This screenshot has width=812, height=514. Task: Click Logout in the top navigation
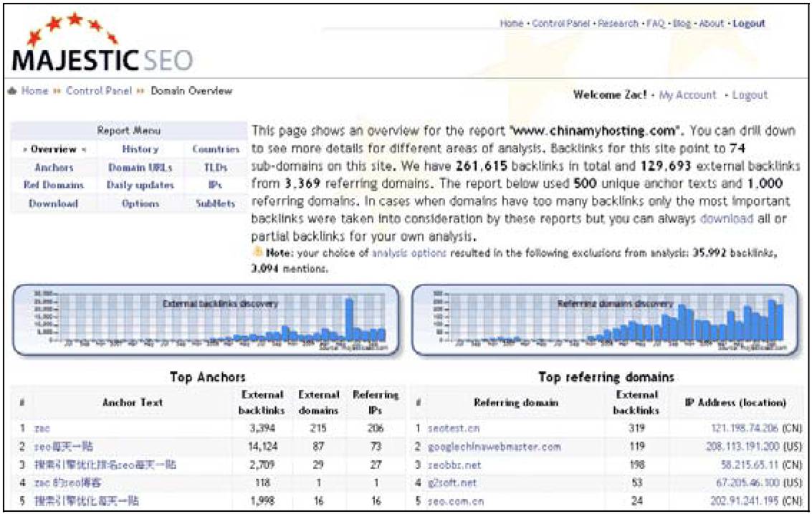[749, 24]
